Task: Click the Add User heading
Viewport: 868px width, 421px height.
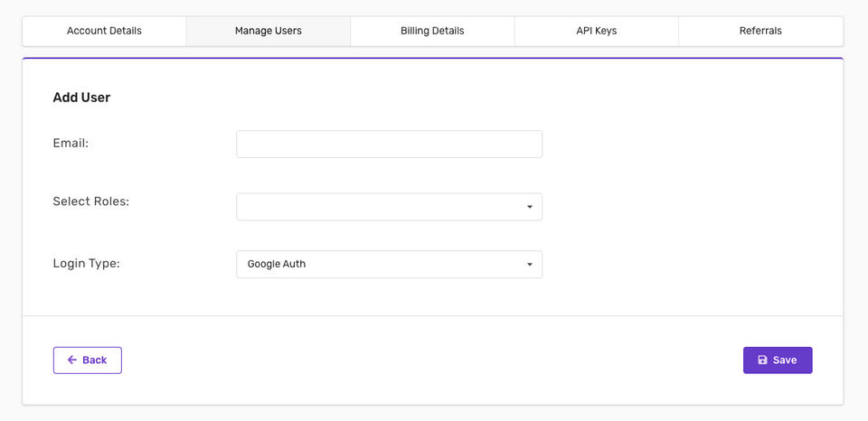Action: [81, 98]
